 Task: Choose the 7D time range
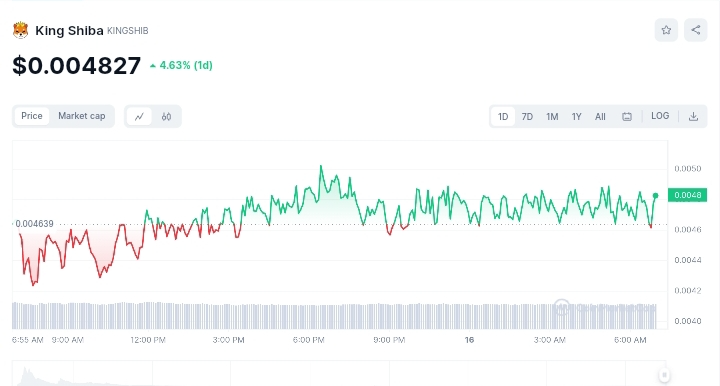click(x=527, y=117)
